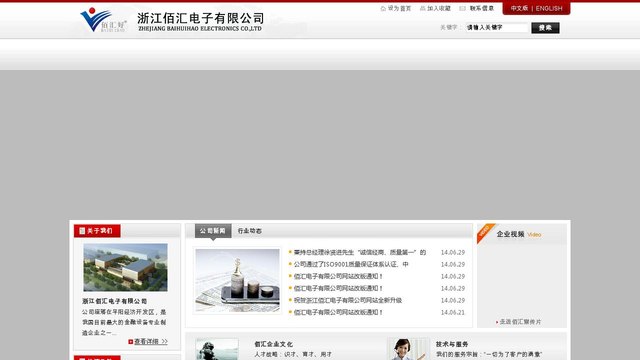Open news item about ISO9001 certification
This screenshot has height=360, width=640.
pyautogui.click(x=351, y=264)
